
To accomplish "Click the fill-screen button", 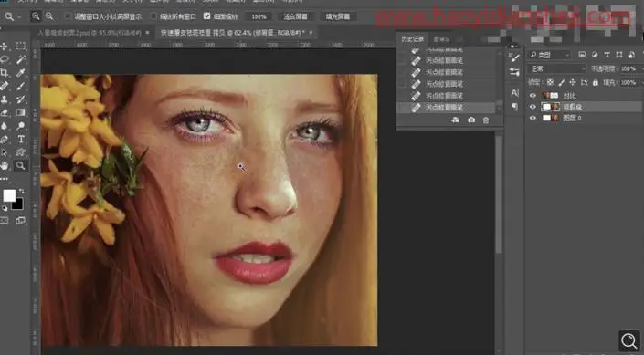I will click(x=338, y=16).
